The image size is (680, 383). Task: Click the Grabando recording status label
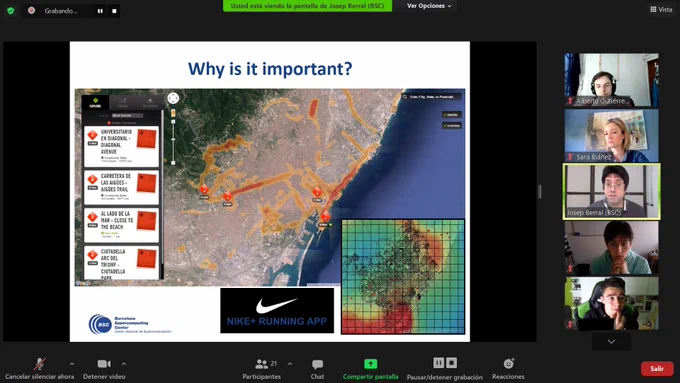[61, 11]
